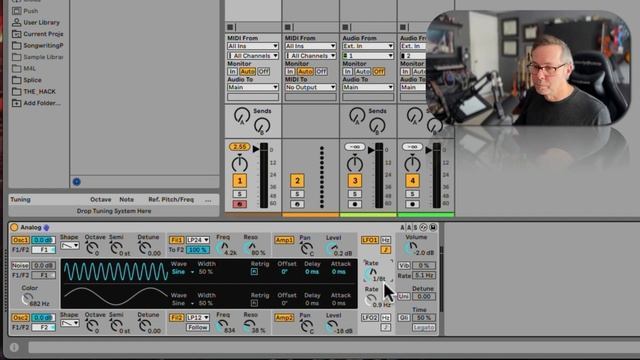Screen dimensions: 640x360
Task: Open track 2 MIDI To No Output dropdown
Action: [x=310, y=87]
